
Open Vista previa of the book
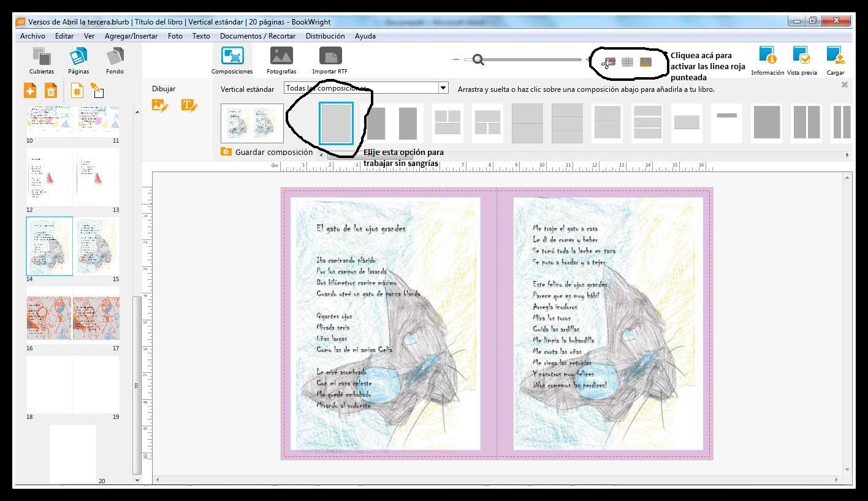click(x=802, y=61)
